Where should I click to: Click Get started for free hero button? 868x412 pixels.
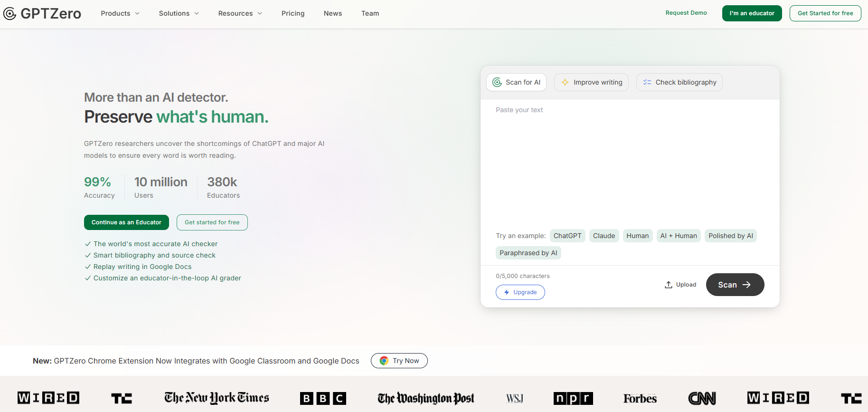coord(212,222)
